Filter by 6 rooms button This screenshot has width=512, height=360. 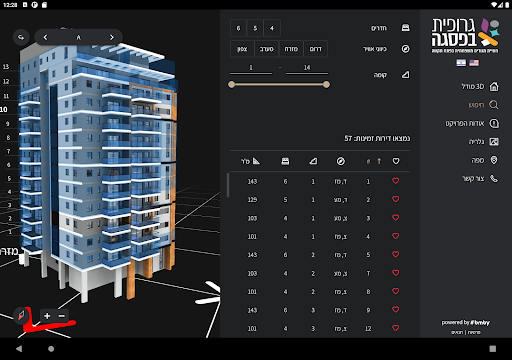point(238,28)
